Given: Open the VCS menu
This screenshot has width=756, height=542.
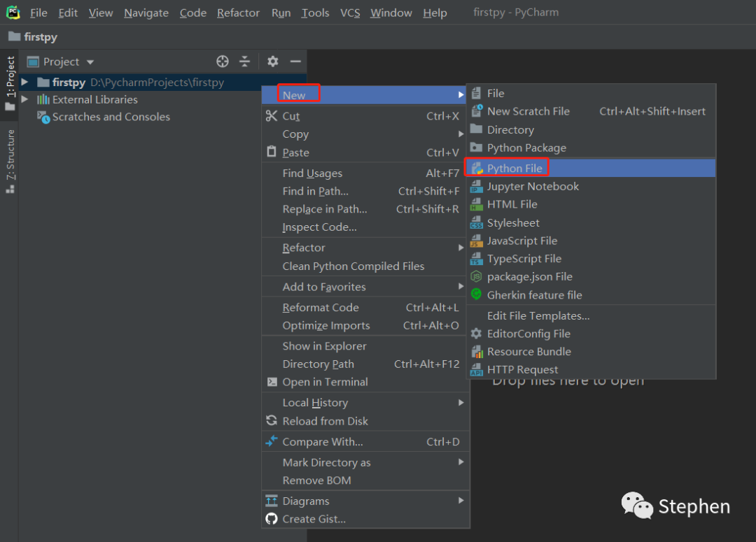Looking at the screenshot, I should pyautogui.click(x=350, y=13).
